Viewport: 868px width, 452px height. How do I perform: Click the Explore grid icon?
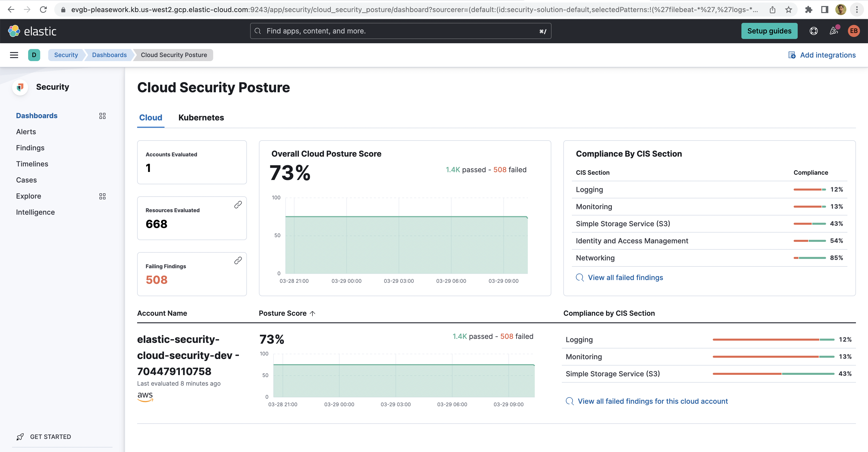pos(102,196)
